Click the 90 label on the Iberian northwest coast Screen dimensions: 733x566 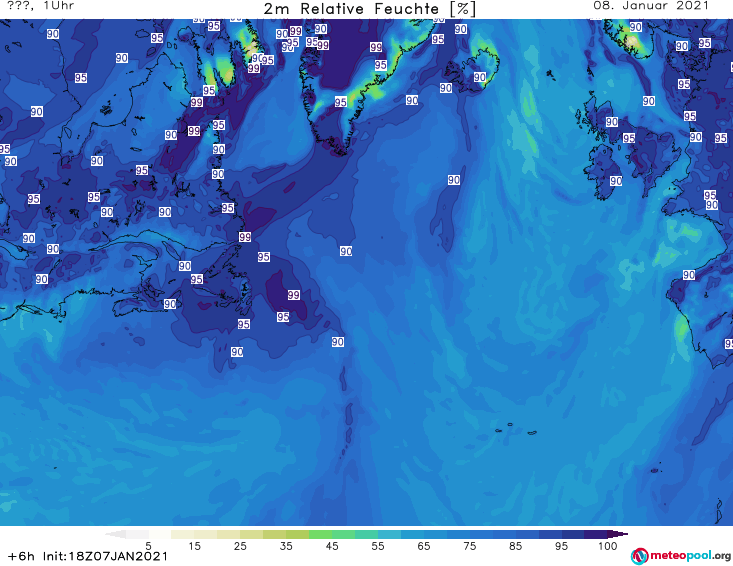tap(689, 275)
